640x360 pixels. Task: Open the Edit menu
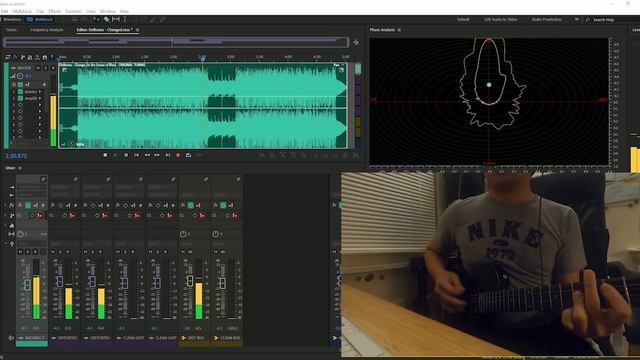pyautogui.click(x=4, y=11)
